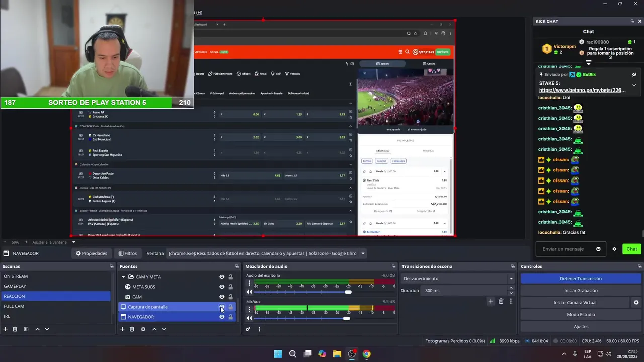Toggle lock on META SUBS source
Screen dimensions: 644x362
(231, 287)
